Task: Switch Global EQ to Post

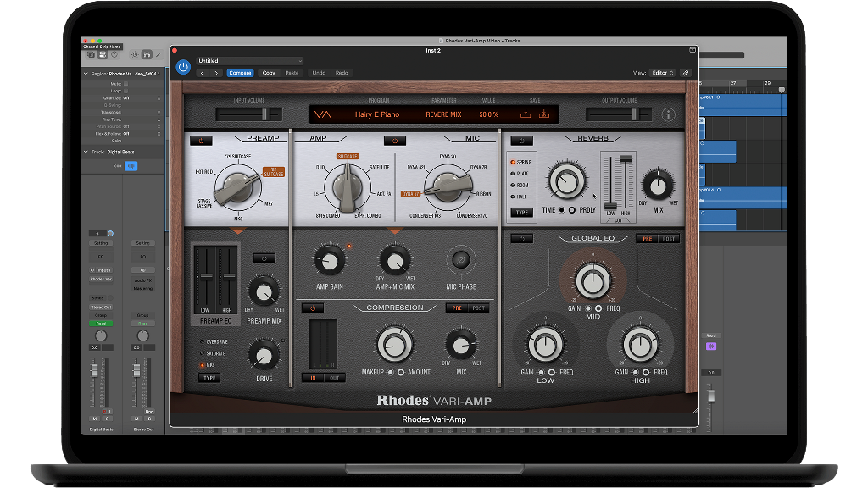Action: coord(668,239)
